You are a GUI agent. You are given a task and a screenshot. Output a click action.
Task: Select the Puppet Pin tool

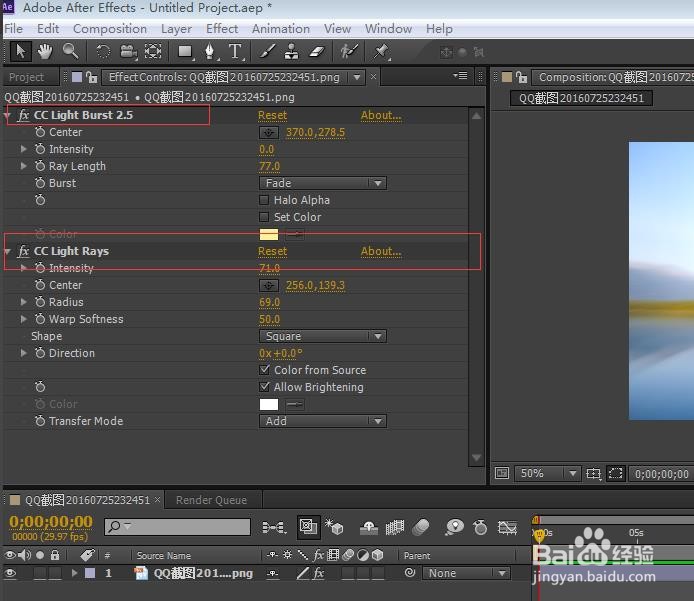[381, 52]
